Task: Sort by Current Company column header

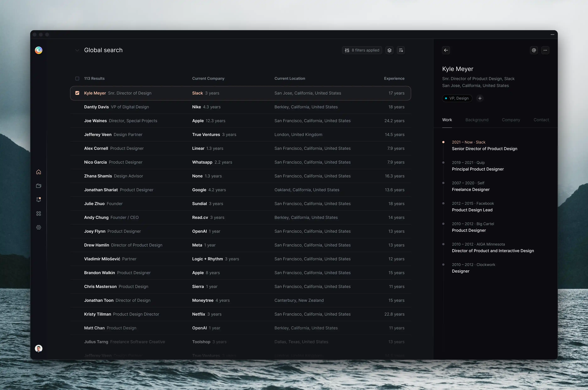Action: click(208, 79)
